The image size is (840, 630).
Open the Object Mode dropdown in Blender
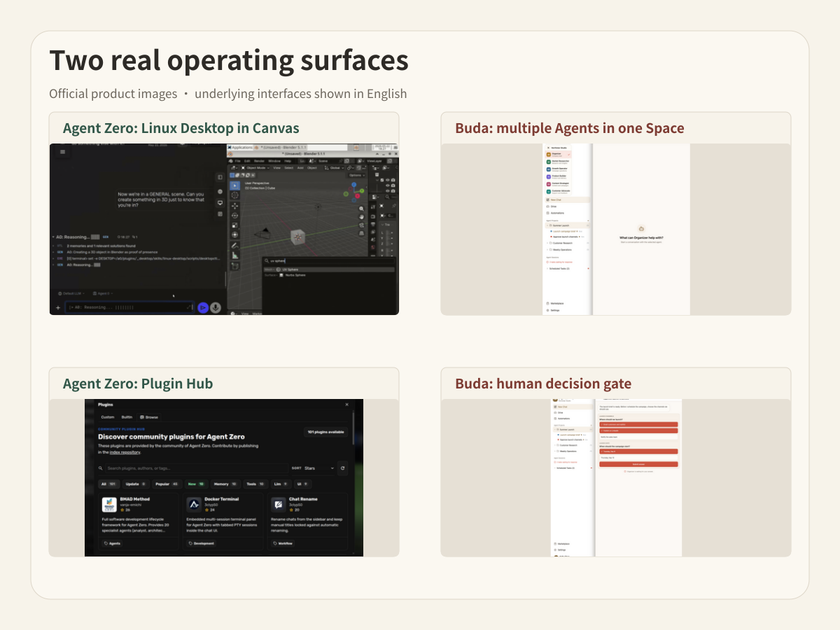pos(255,168)
